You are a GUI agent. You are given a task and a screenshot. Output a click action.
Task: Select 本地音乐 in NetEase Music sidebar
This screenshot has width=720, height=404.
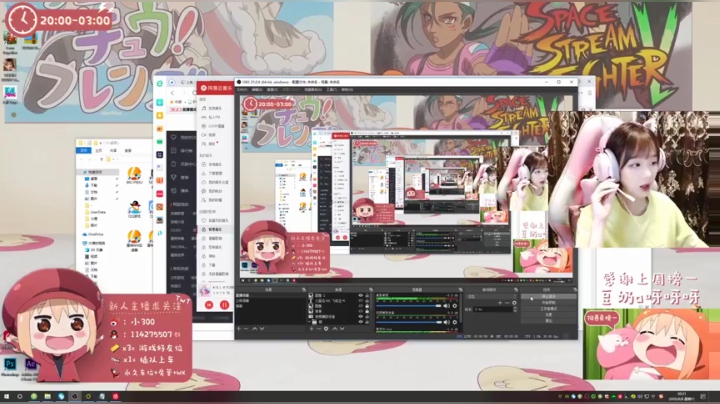(x=214, y=164)
